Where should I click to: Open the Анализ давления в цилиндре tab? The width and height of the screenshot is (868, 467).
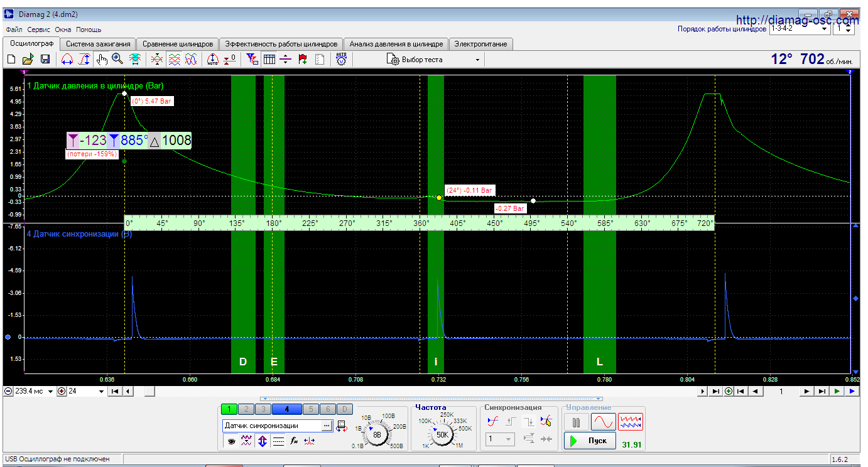coord(396,44)
